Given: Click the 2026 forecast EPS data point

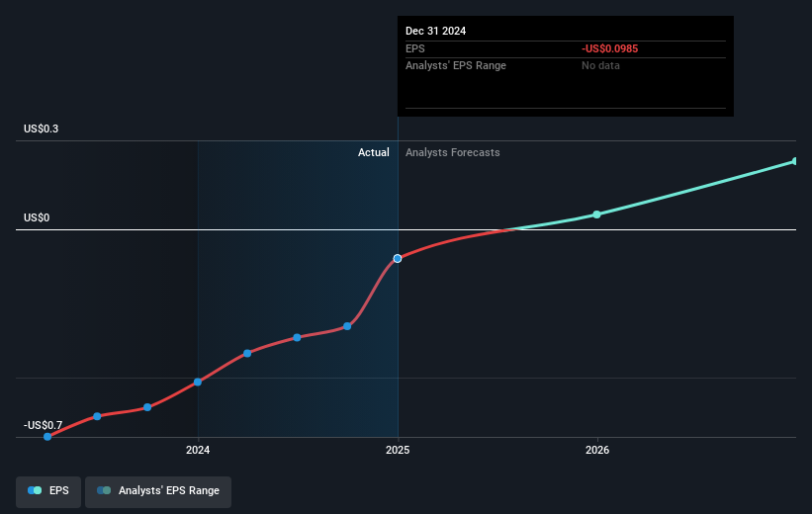Looking at the screenshot, I should click(x=596, y=214).
